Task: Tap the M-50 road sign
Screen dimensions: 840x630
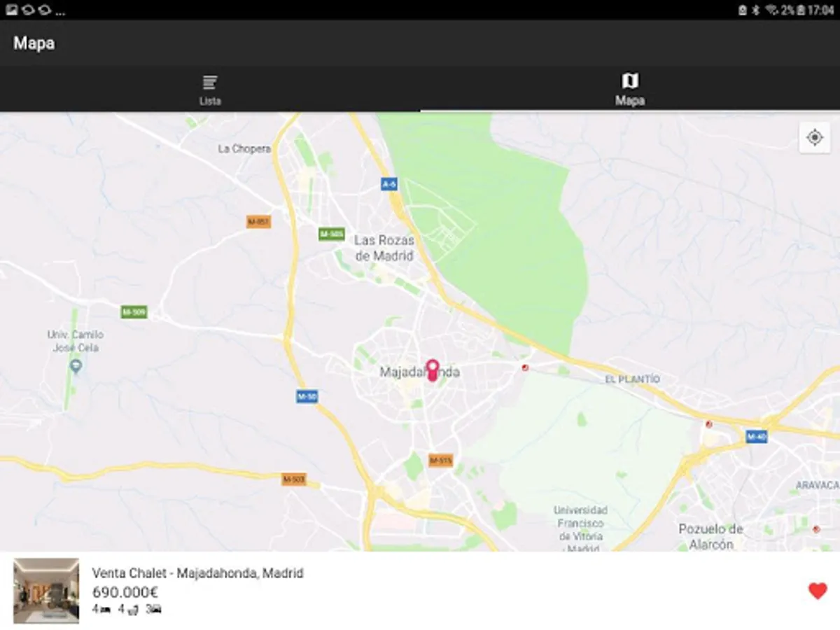Action: point(307,396)
